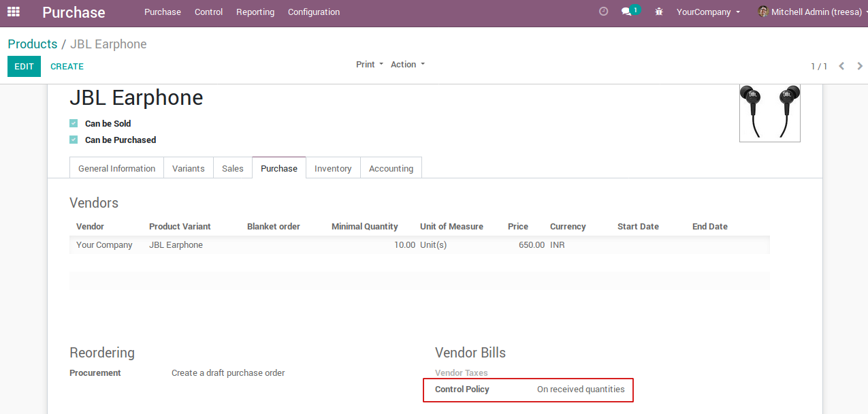
Task: Sort by Product Variant column header
Action: tap(180, 226)
